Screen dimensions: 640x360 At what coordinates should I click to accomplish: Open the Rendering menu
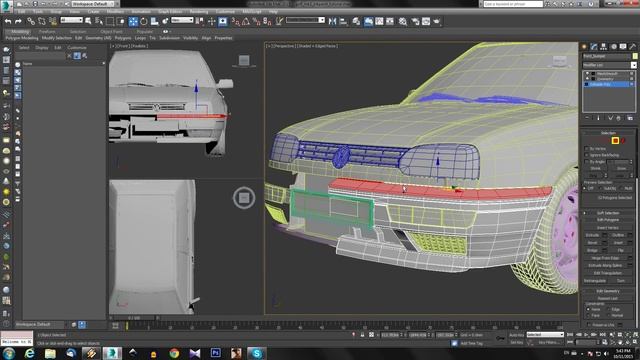tap(199, 12)
